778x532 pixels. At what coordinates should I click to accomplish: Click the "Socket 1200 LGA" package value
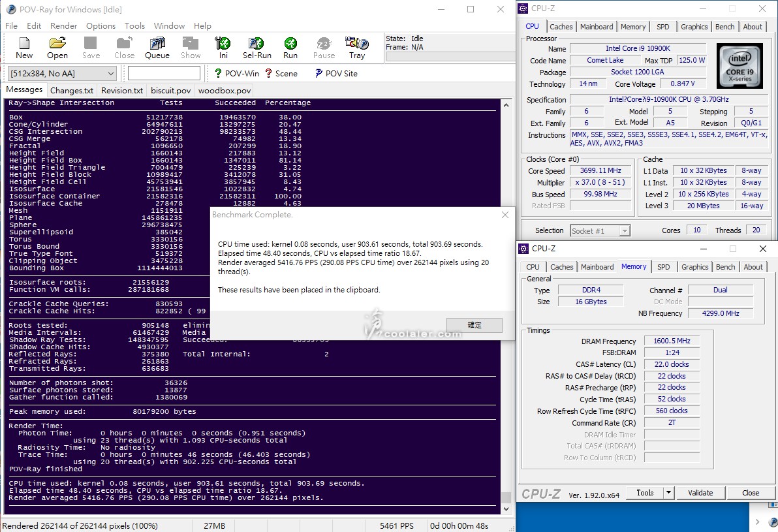[x=638, y=72]
